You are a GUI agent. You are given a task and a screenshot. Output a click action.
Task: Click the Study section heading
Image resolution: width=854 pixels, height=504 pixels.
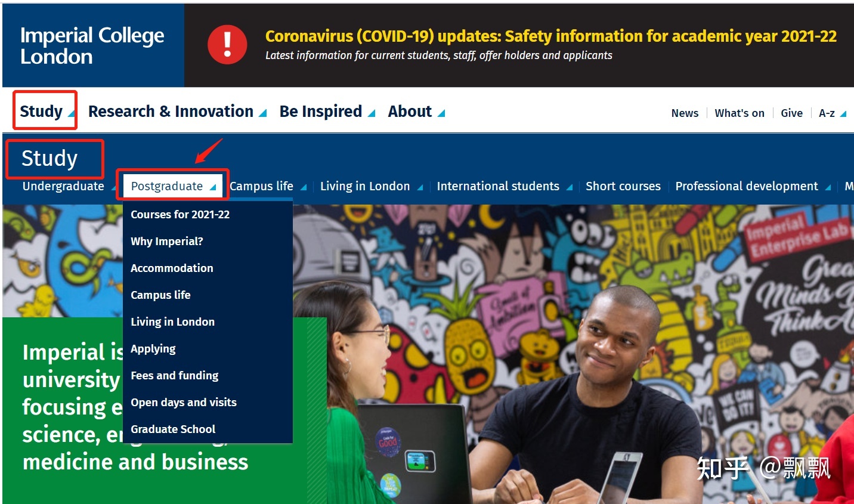coord(49,159)
